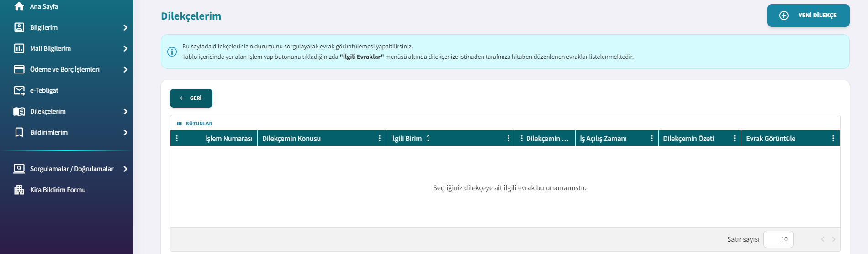The image size is (868, 254).
Task: Click the Ödeme ve Borç İşlemleri card icon
Action: 19,69
